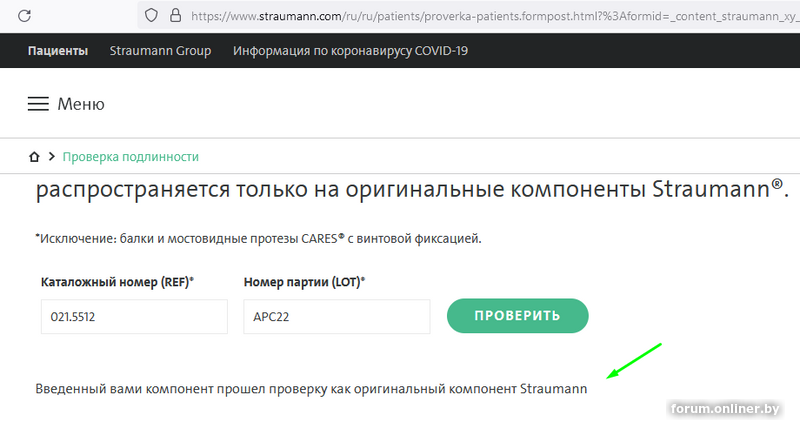
Task: Click the forum.onliner.by watermark
Action: pos(727,408)
